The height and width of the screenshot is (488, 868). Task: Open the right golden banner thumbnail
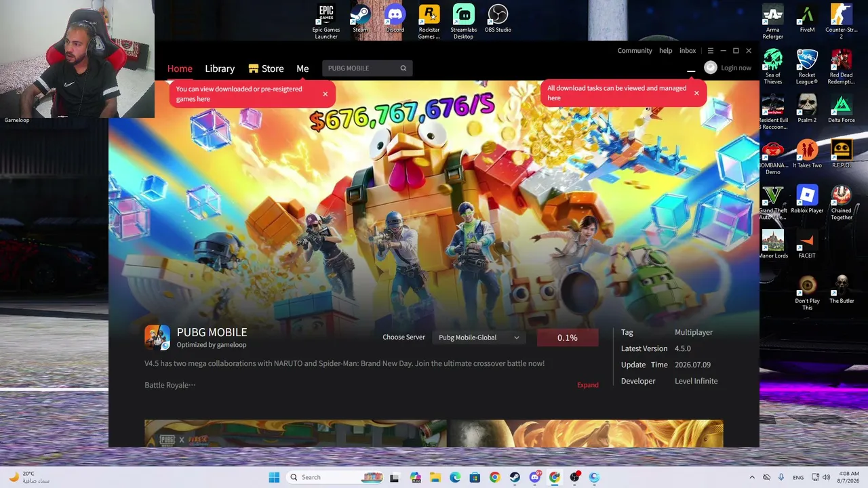[x=586, y=434]
